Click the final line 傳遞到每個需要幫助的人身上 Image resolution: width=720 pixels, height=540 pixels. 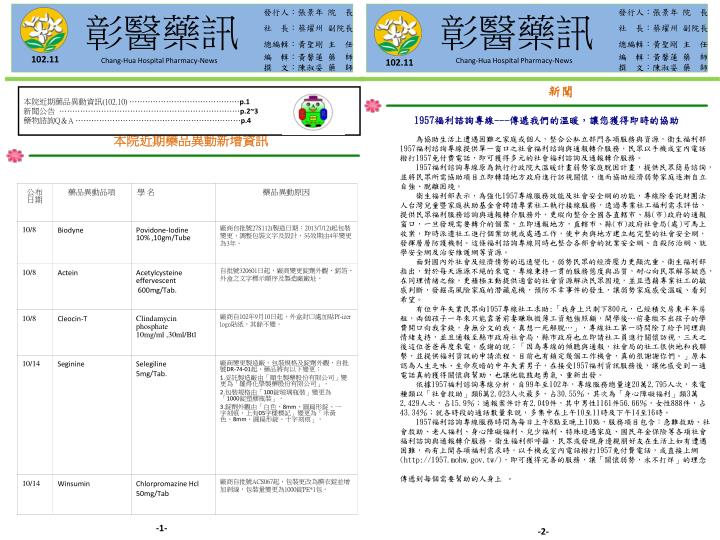[450, 479]
